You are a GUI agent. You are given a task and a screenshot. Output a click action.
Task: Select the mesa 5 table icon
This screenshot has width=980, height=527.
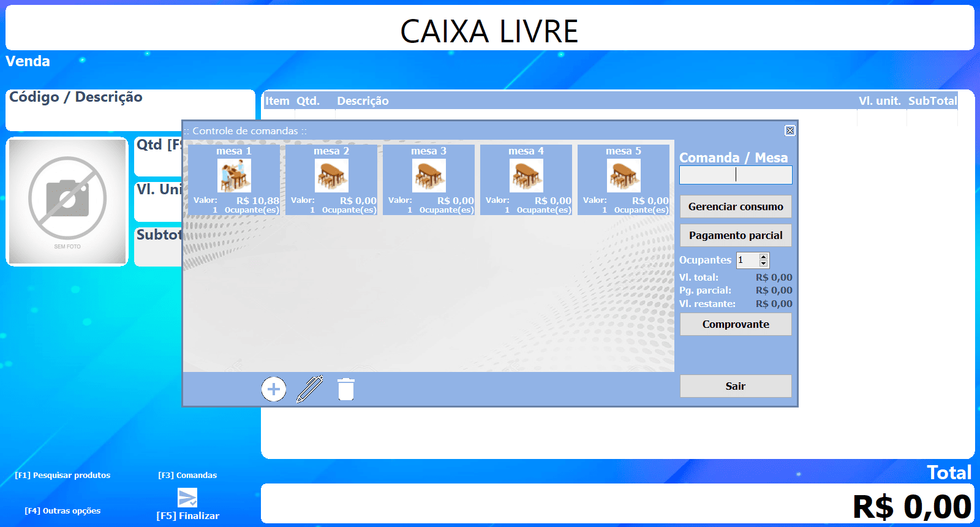(624, 176)
